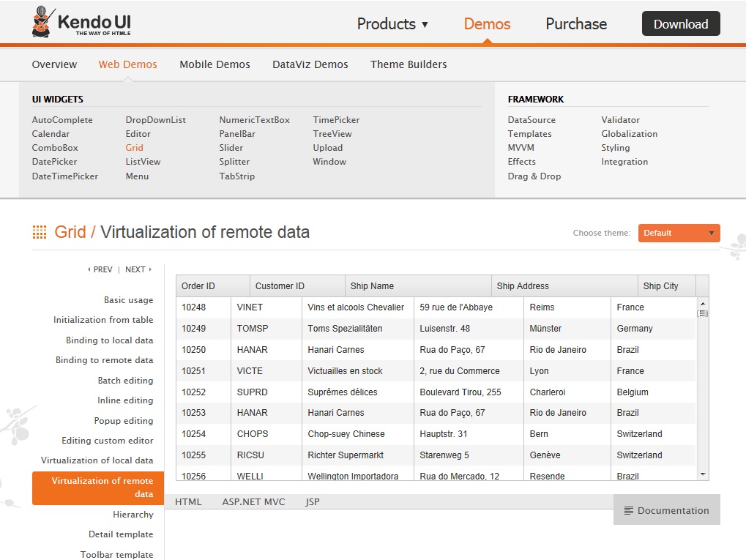Image resolution: width=746 pixels, height=560 pixels.
Task: Expand the Products menu
Action: [x=392, y=24]
